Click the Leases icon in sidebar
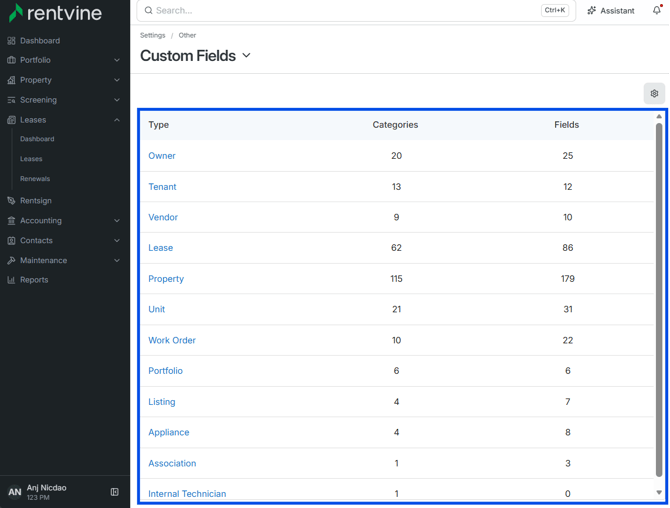This screenshot has width=670, height=508. pos(12,120)
